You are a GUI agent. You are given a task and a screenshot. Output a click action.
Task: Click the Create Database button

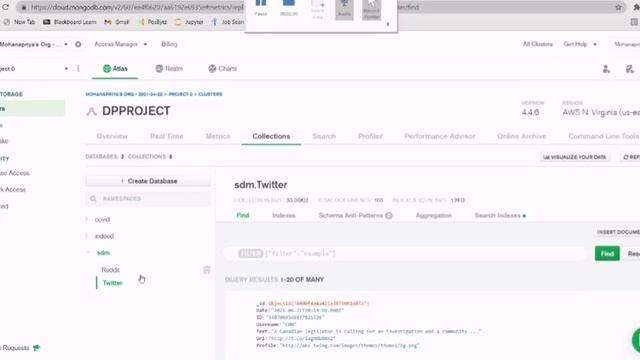[x=148, y=181]
